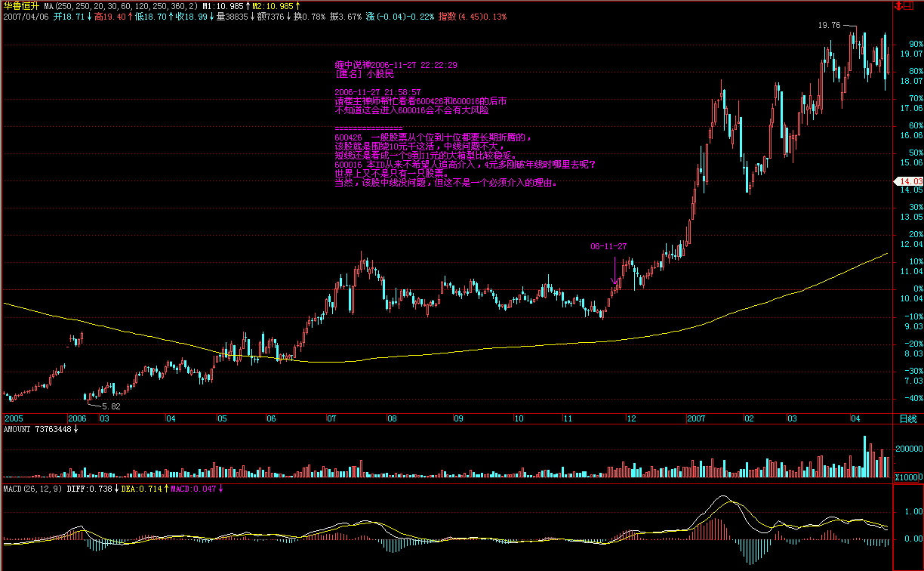Click the X10000 volume unit label
924x571 pixels.
[x=907, y=477]
